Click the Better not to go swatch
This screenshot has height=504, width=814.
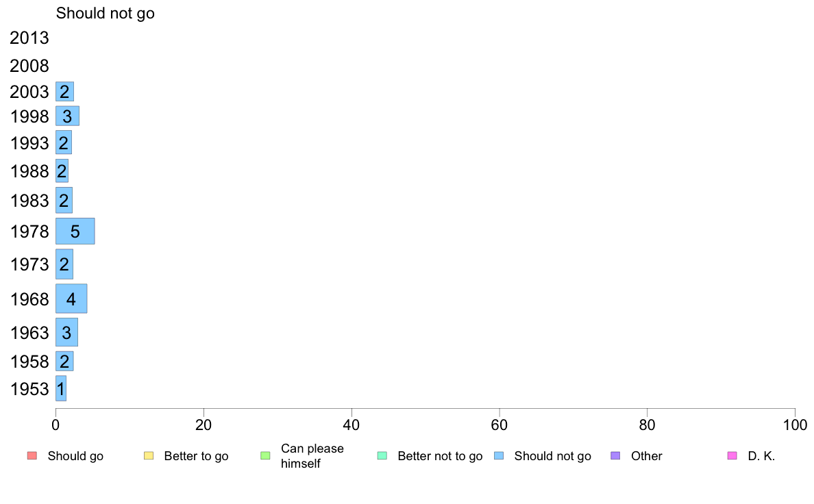(x=382, y=456)
